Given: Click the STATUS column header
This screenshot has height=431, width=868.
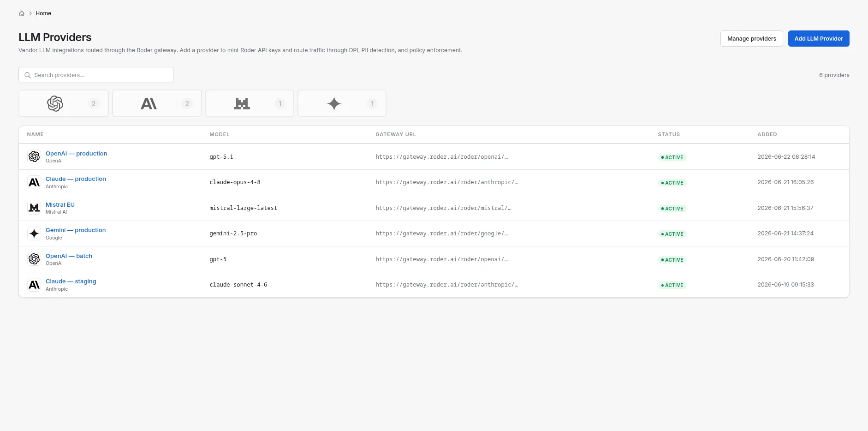Looking at the screenshot, I should (669, 134).
